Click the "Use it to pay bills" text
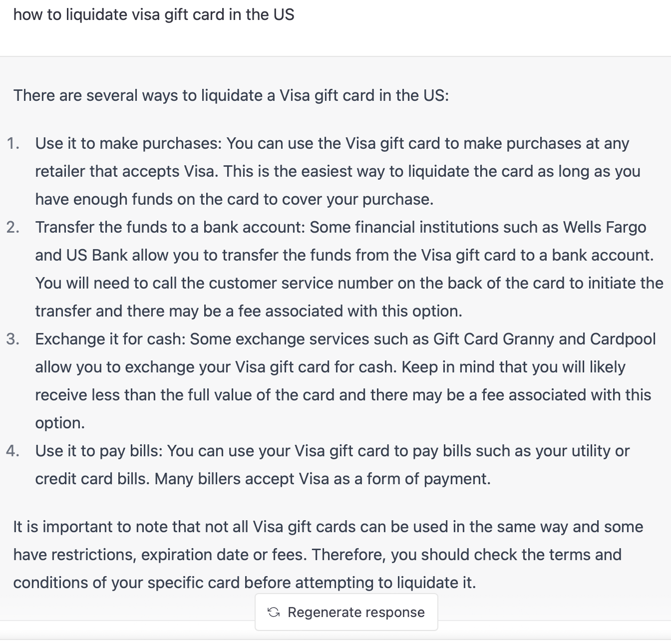Screen dimensions: 671x644 coord(99,451)
